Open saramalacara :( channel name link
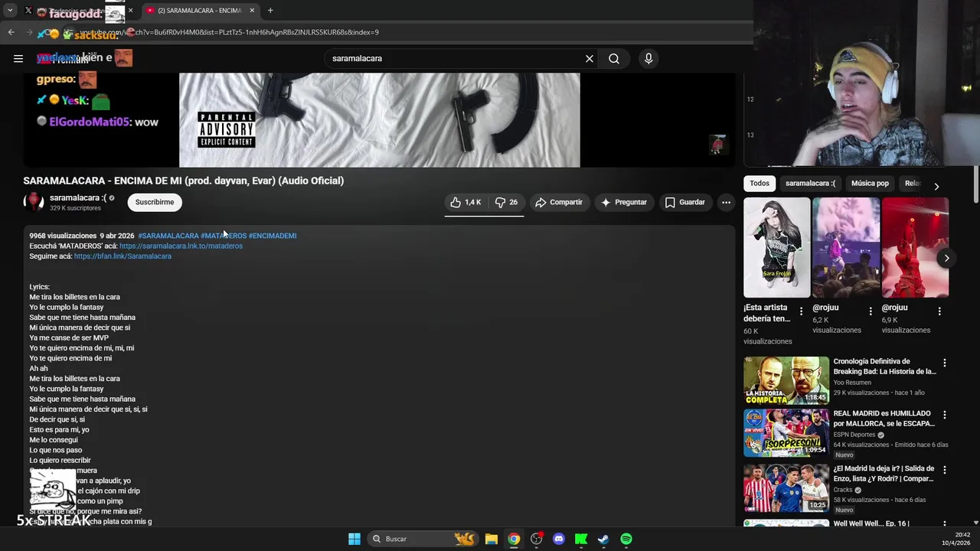Viewport: 980px width, 551px height. [x=78, y=197]
